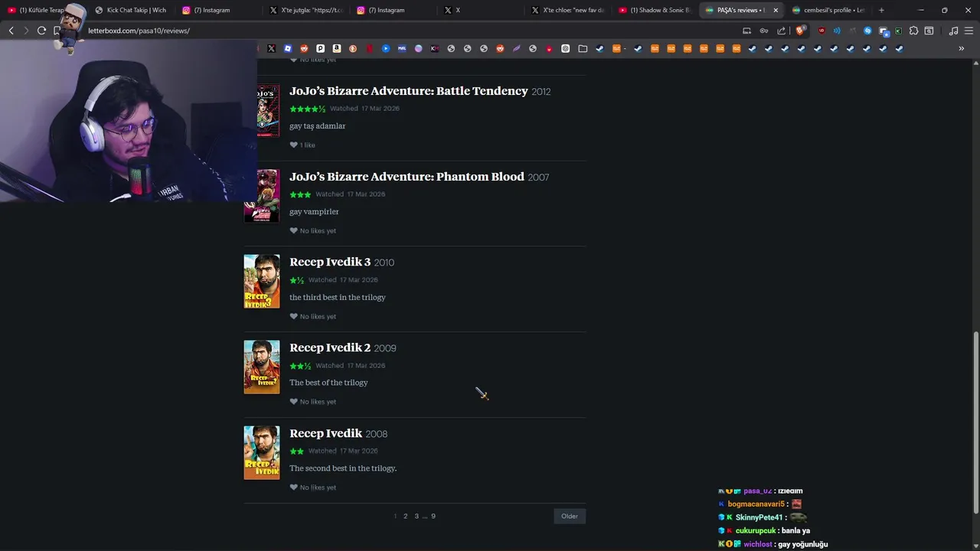Click the sidebar search panel icon

(929, 31)
